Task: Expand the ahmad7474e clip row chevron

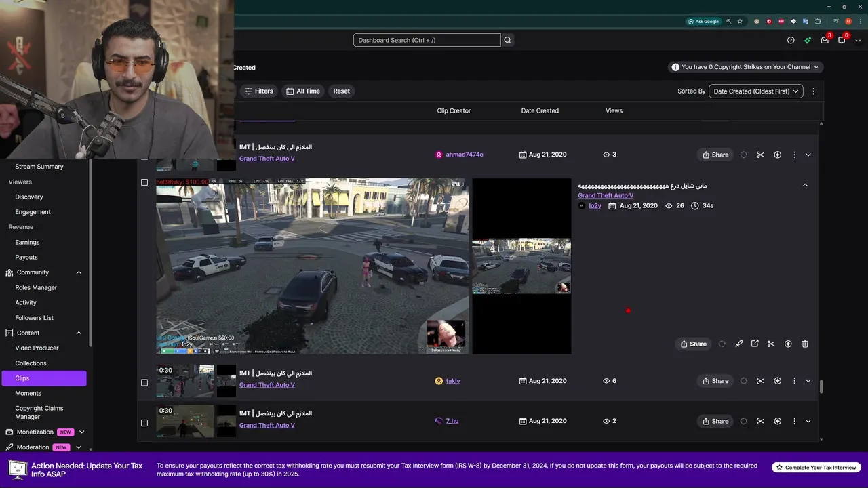Action: coord(808,155)
